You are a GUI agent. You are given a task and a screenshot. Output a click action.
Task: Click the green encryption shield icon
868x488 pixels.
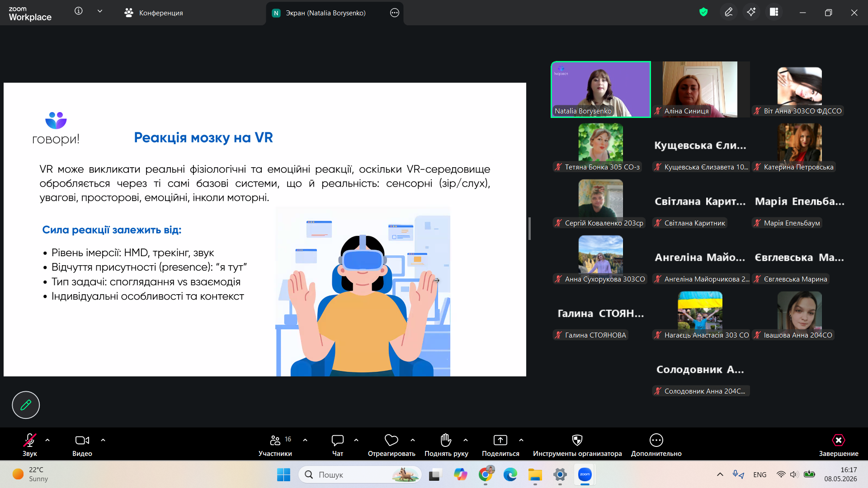tap(703, 12)
